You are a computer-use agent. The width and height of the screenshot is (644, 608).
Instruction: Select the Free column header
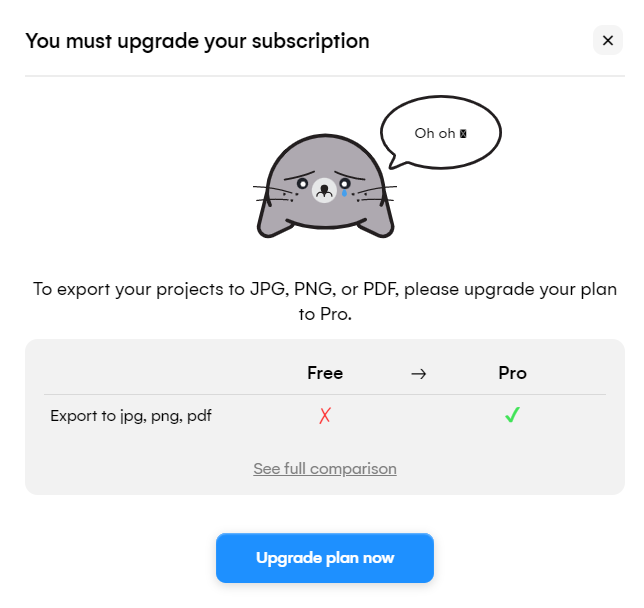click(x=325, y=373)
